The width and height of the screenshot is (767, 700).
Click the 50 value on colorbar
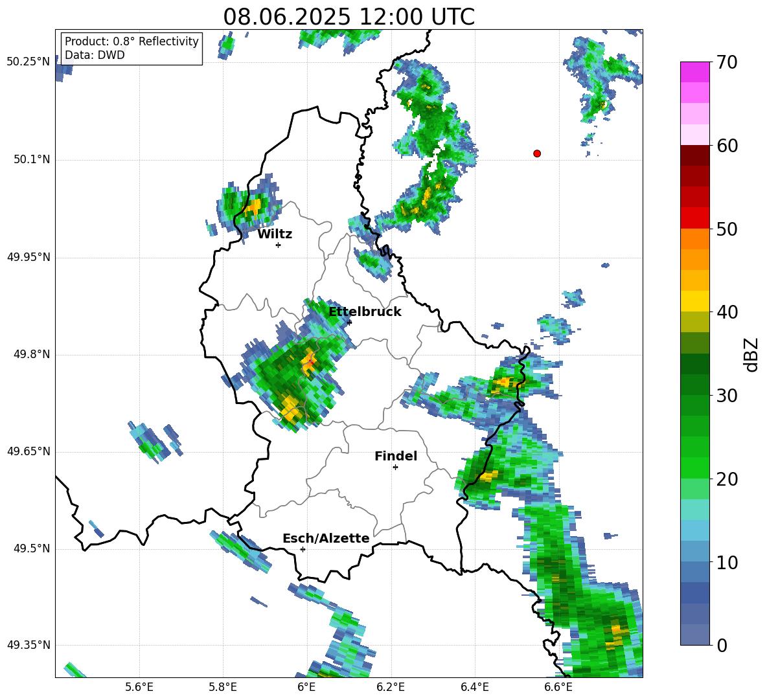click(x=727, y=229)
